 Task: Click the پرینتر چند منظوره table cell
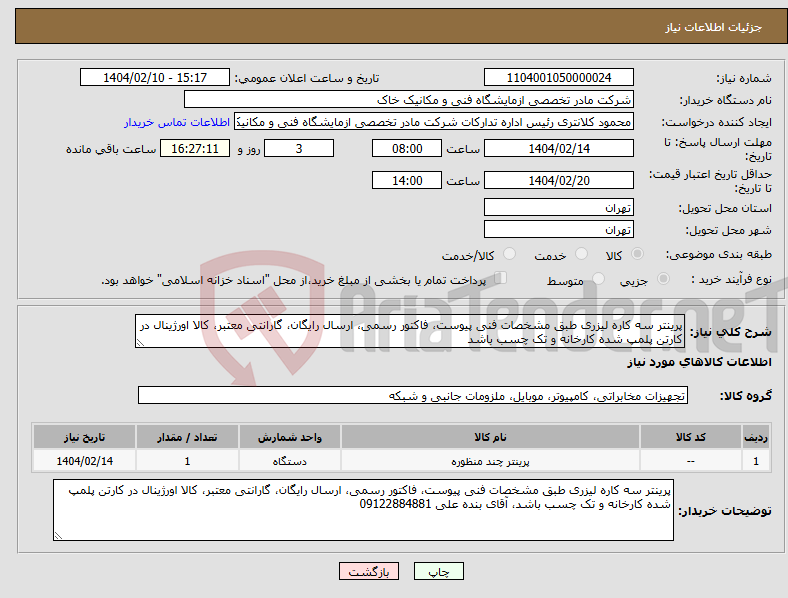pos(490,461)
